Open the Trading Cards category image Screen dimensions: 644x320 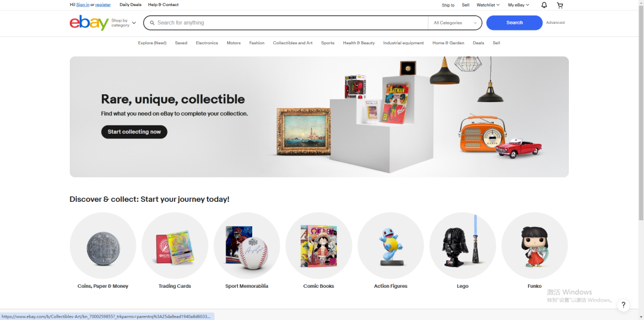click(175, 245)
